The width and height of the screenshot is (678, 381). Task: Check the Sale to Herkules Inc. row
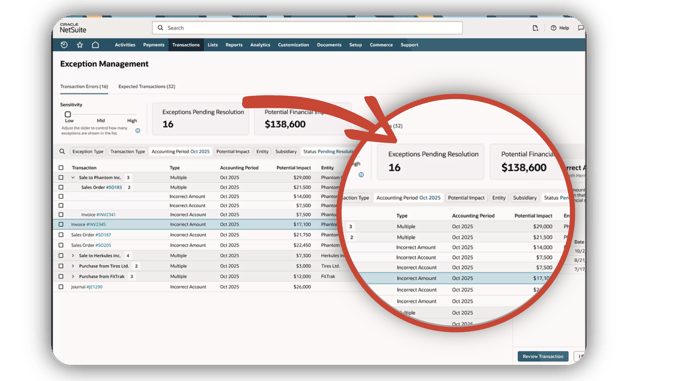click(x=61, y=256)
